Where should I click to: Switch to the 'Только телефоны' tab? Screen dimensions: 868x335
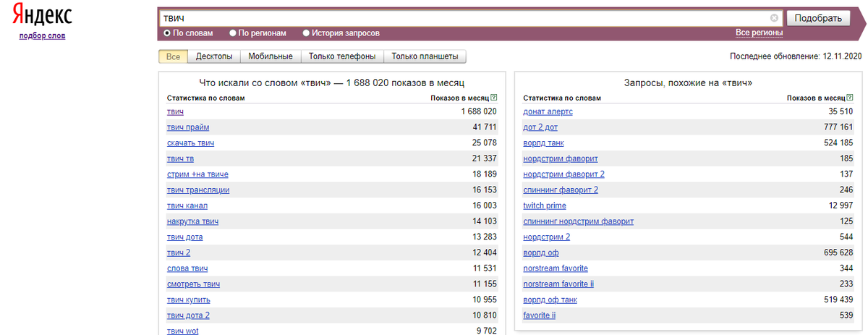click(x=342, y=56)
